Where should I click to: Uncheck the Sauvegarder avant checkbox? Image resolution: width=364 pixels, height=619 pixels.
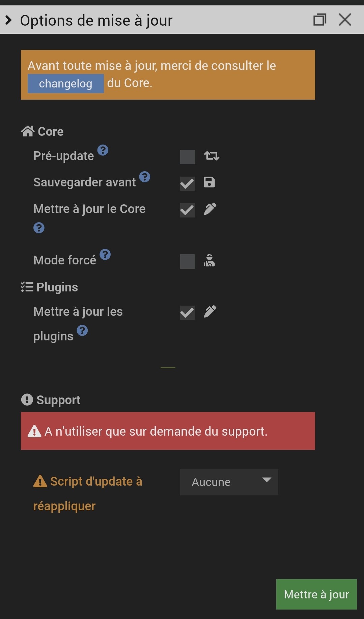pos(187,184)
